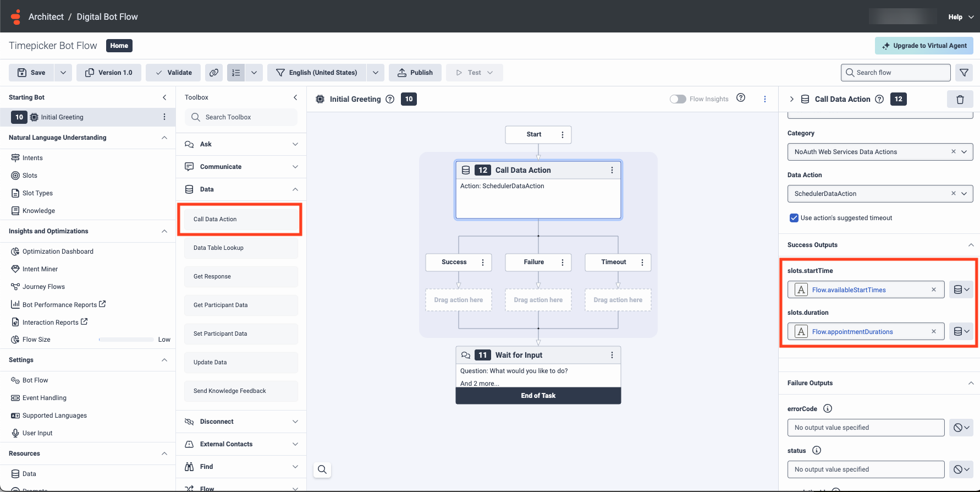Viewport: 980px width, 492px height.
Task: Click the Flow Size indicator bar
Action: 126,340
